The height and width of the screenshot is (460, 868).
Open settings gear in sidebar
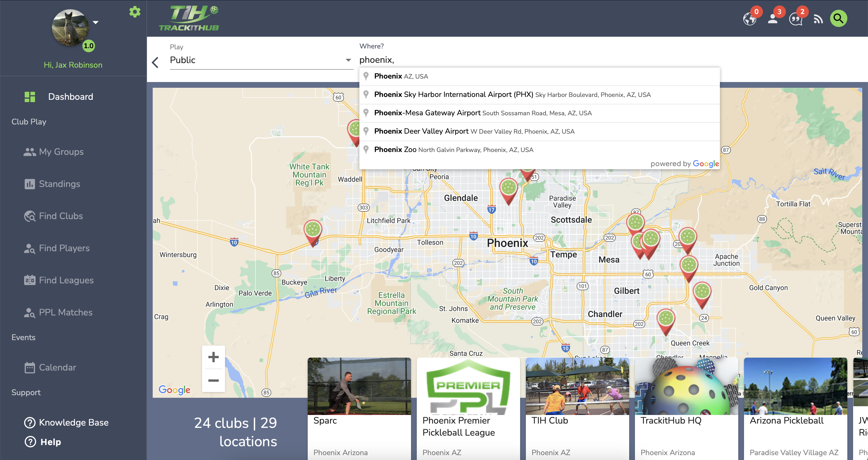point(135,12)
